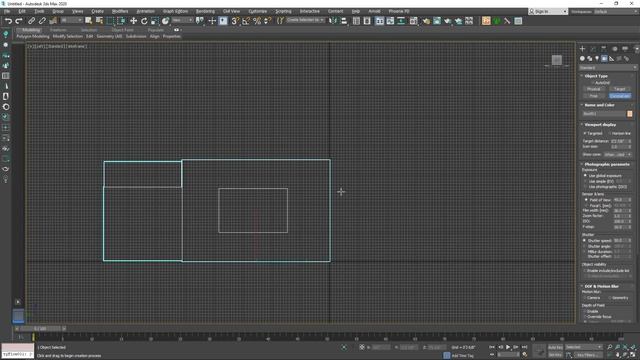The width and height of the screenshot is (640, 360).
Task: Select the Select and Move tool
Action: tap(133, 21)
